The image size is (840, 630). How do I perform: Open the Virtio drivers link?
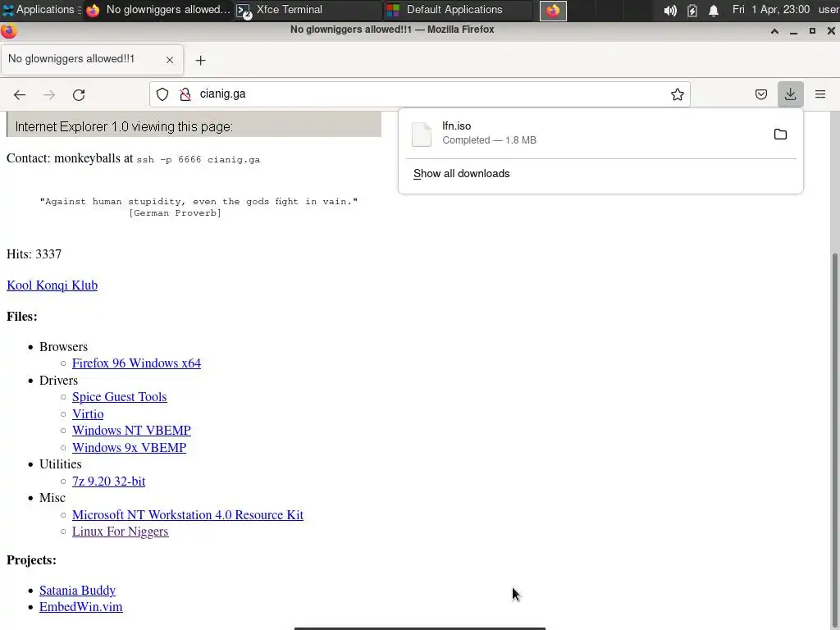tap(88, 414)
